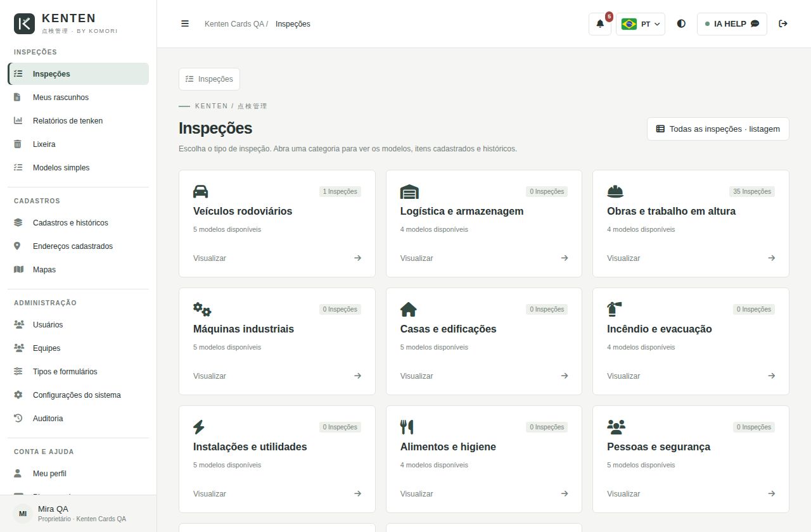The image size is (811, 532).
Task: Open Configurações do sistema
Action: [78, 395]
